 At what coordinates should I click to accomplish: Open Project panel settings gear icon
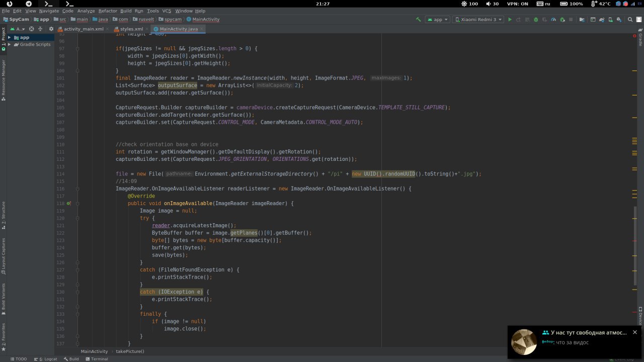[51, 29]
